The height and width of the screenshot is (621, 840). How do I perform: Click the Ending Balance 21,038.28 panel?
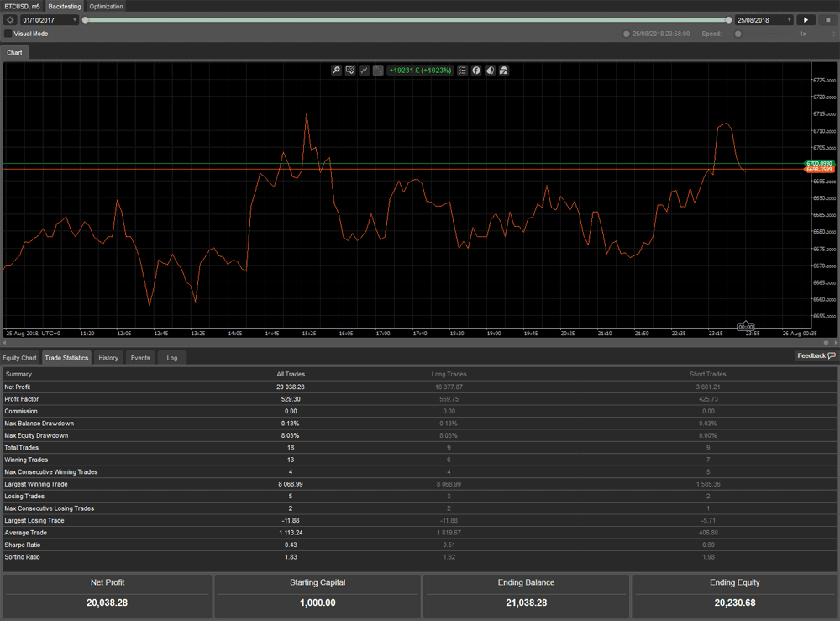coord(526,596)
